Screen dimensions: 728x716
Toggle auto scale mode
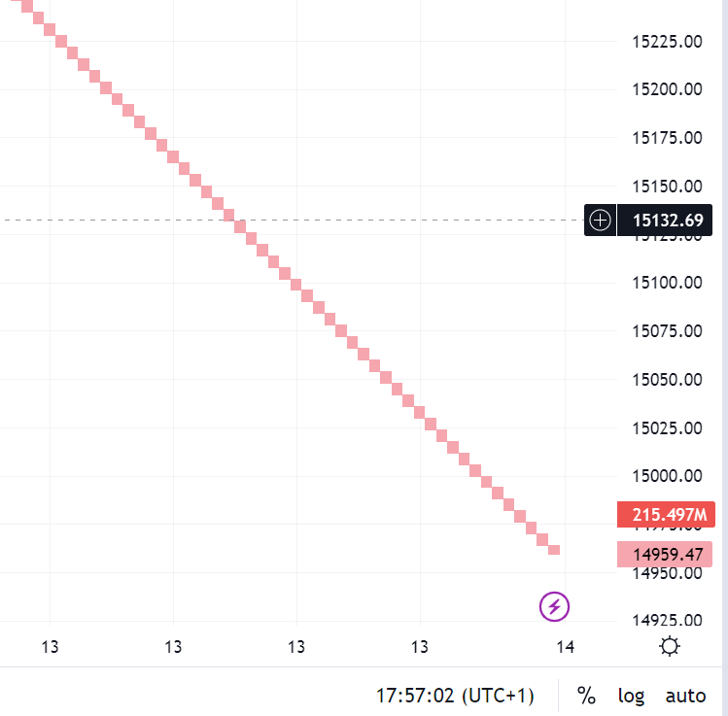(x=685, y=696)
